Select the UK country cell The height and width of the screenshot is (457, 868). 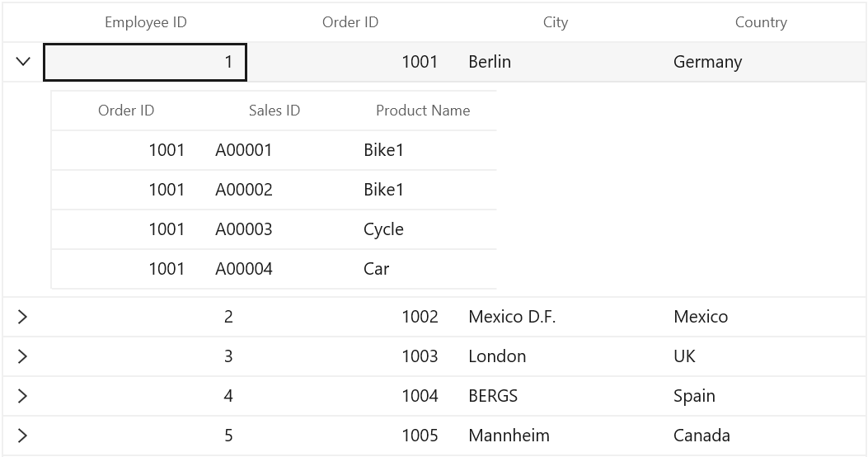point(761,356)
